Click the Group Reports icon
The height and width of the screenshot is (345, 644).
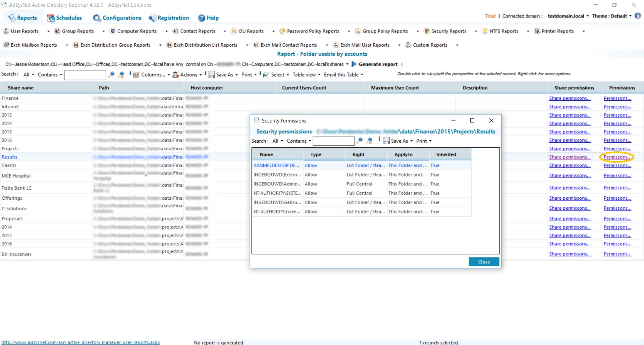coord(57,31)
